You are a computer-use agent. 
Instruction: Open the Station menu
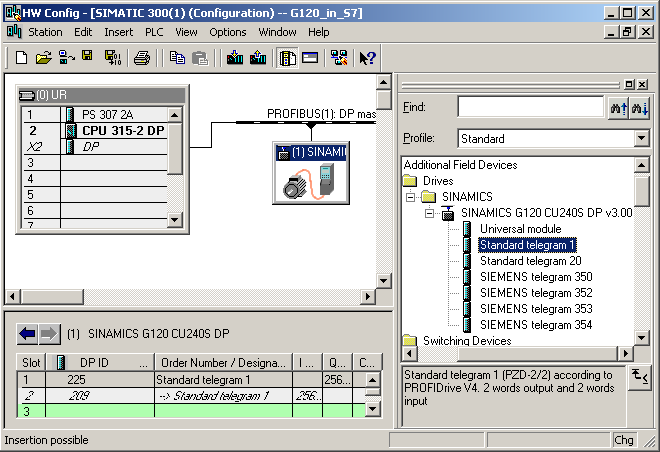click(x=45, y=32)
